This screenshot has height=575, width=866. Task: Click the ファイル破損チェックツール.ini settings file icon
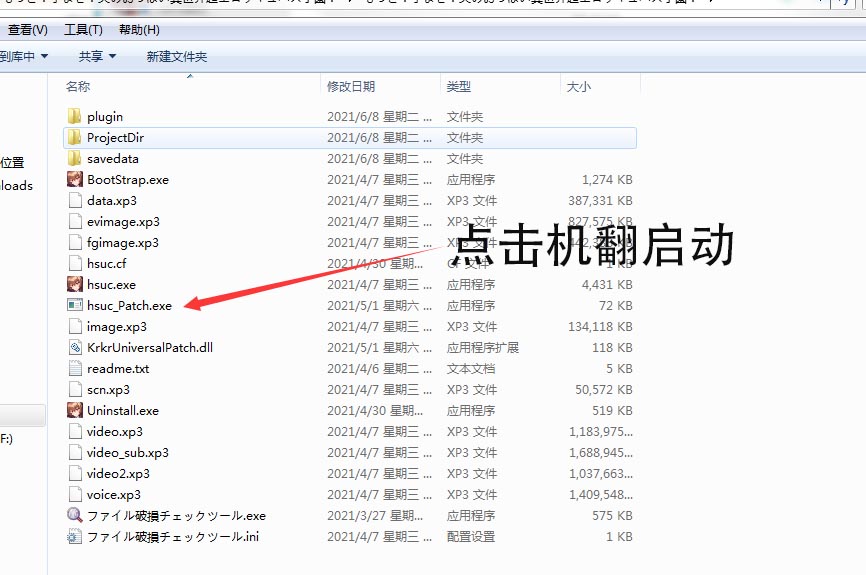pos(75,537)
